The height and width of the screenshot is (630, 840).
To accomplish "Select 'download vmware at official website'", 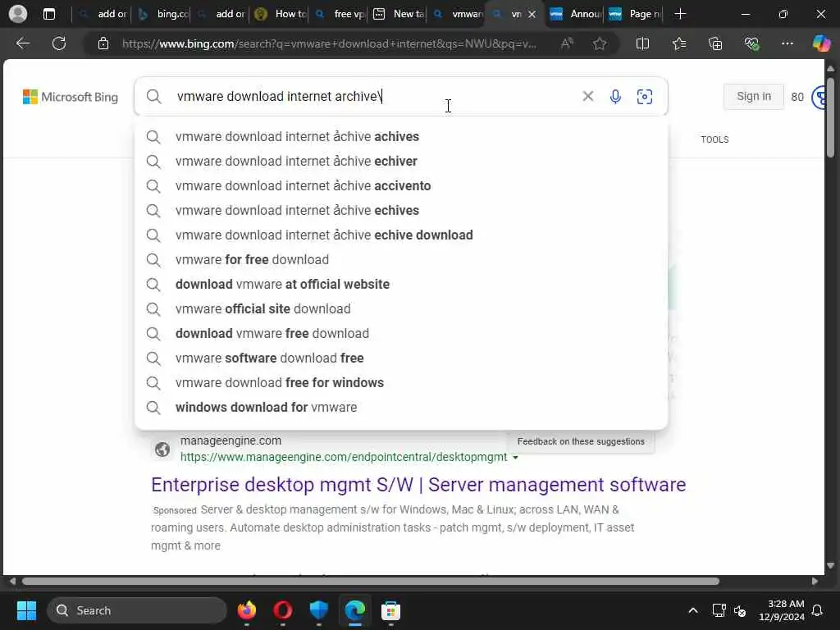I will pos(401,285).
